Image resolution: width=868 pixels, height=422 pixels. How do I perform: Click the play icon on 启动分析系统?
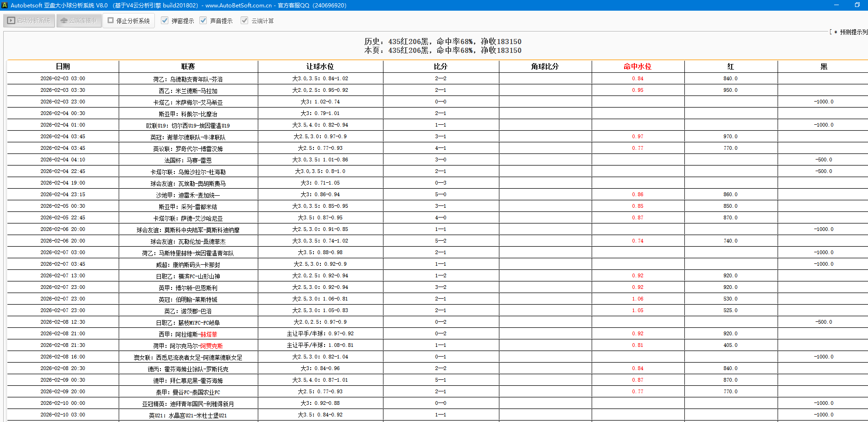(11, 21)
